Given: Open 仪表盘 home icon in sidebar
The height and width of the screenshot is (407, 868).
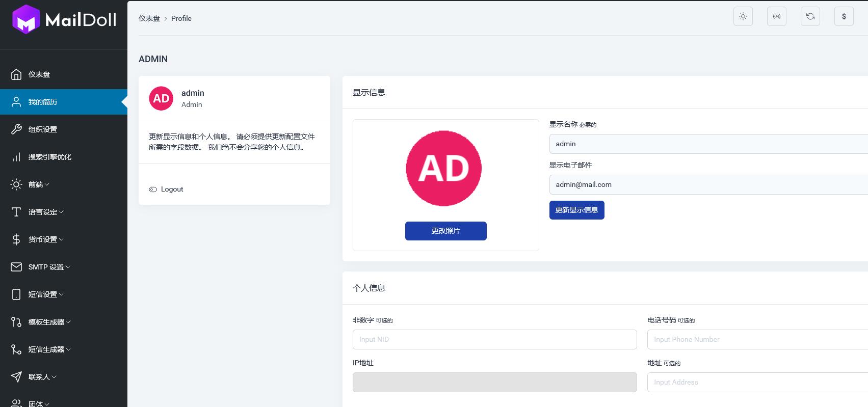Looking at the screenshot, I should (16, 74).
